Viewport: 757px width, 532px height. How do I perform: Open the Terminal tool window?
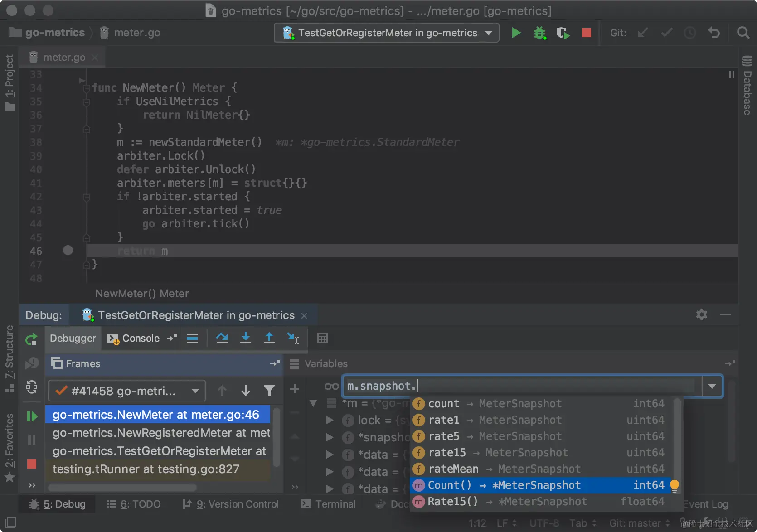[328, 504]
